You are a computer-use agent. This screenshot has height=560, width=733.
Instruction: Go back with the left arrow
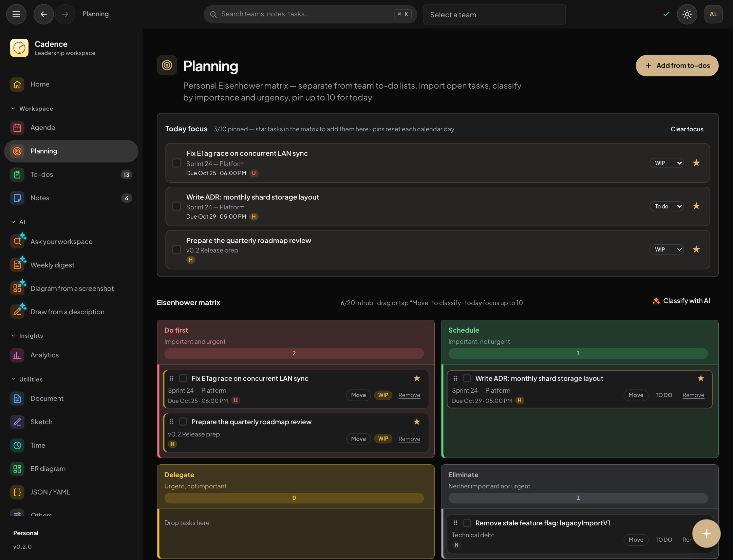pos(43,14)
